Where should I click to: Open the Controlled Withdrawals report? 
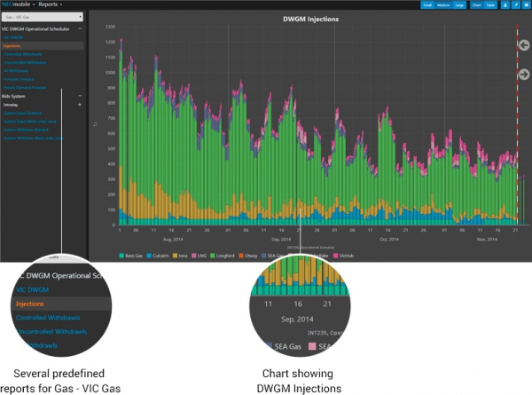click(x=22, y=54)
